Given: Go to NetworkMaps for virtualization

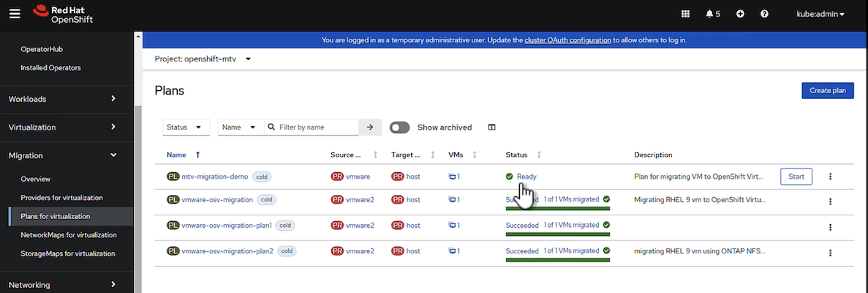Looking at the screenshot, I should [68, 235].
